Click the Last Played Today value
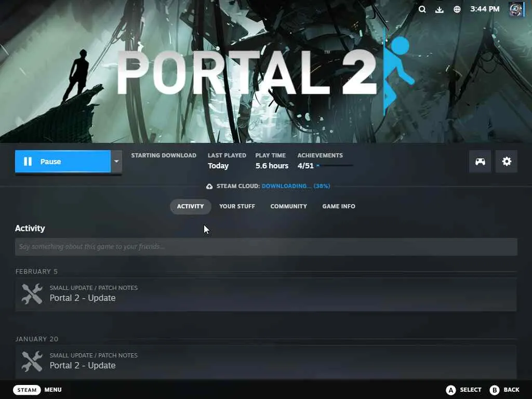 [218, 166]
